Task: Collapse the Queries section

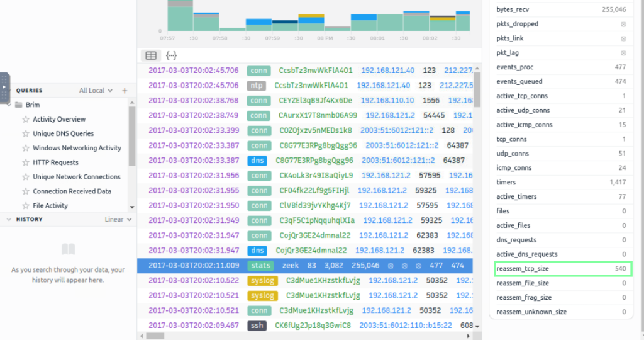Action: pos(11,91)
